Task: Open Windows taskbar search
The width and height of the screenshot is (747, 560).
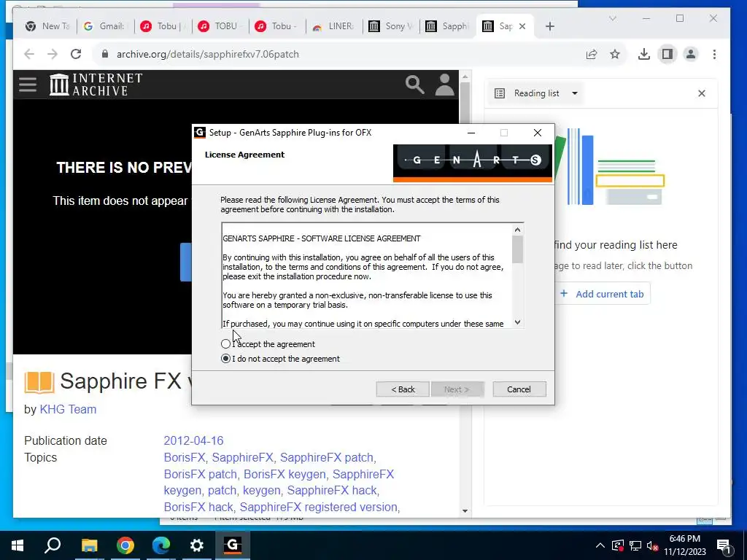Action: pyautogui.click(x=53, y=545)
